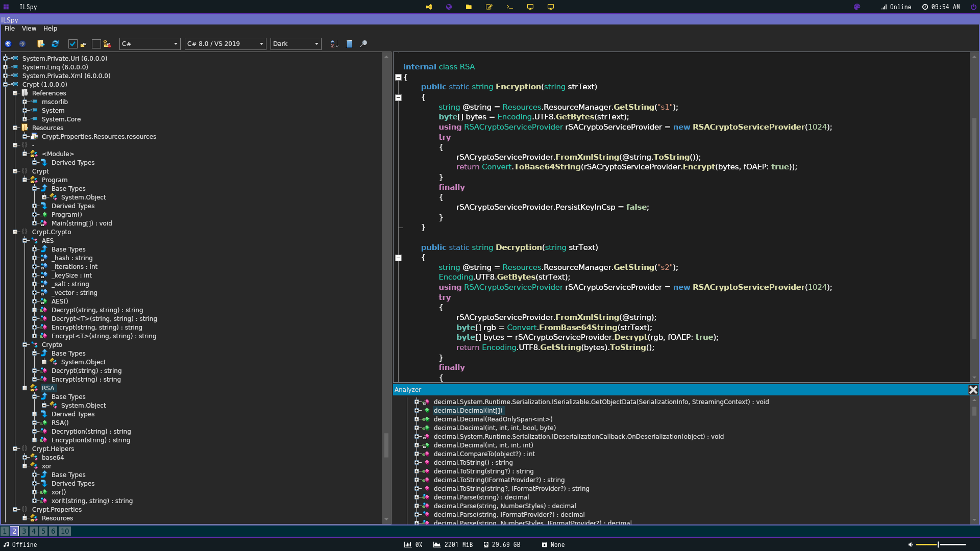980x551 pixels.
Task: Open the C# language dropdown
Action: [150, 44]
